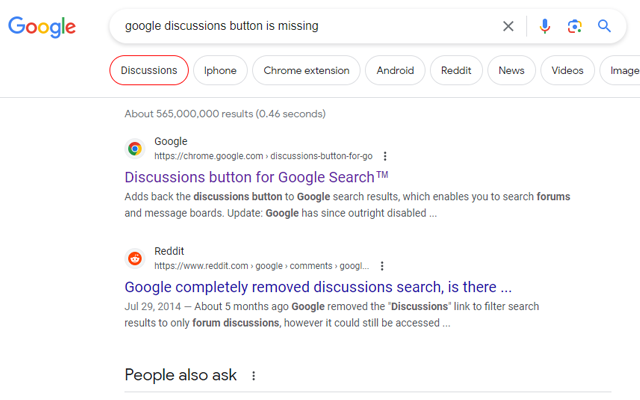Click the snippet dated 'Jul 29, 2014'
The width and height of the screenshot is (640, 400).
click(332, 315)
